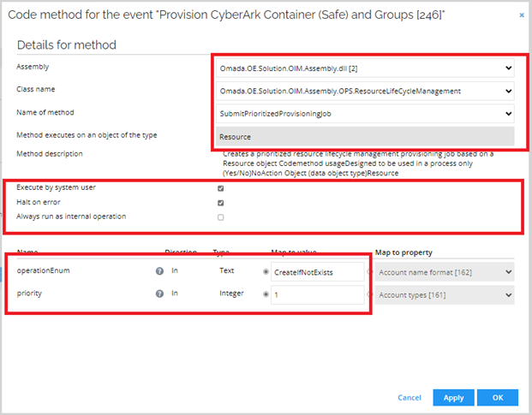Toggle Halt on error checkbox

[220, 203]
